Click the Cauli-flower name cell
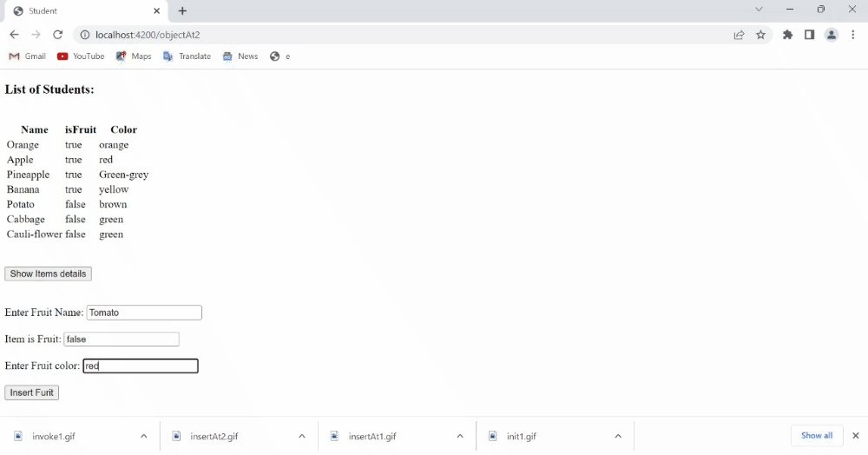Image resolution: width=868 pixels, height=455 pixels. 35,234
